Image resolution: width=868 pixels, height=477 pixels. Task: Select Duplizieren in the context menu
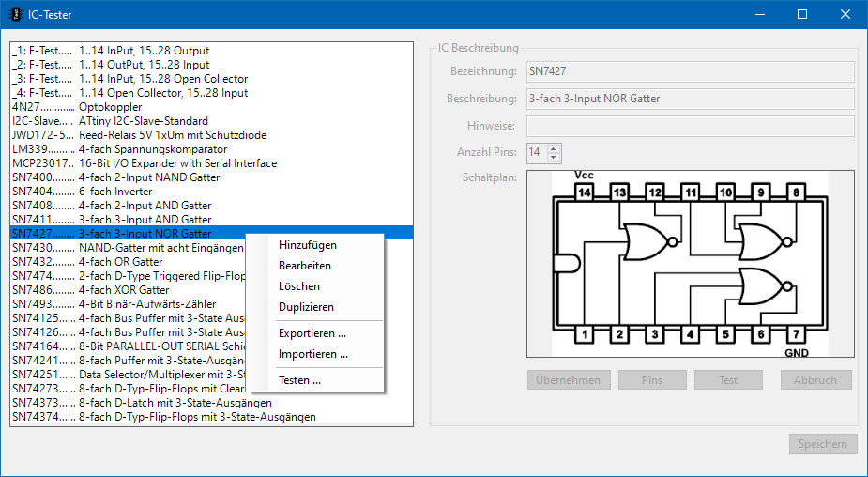coord(314,306)
